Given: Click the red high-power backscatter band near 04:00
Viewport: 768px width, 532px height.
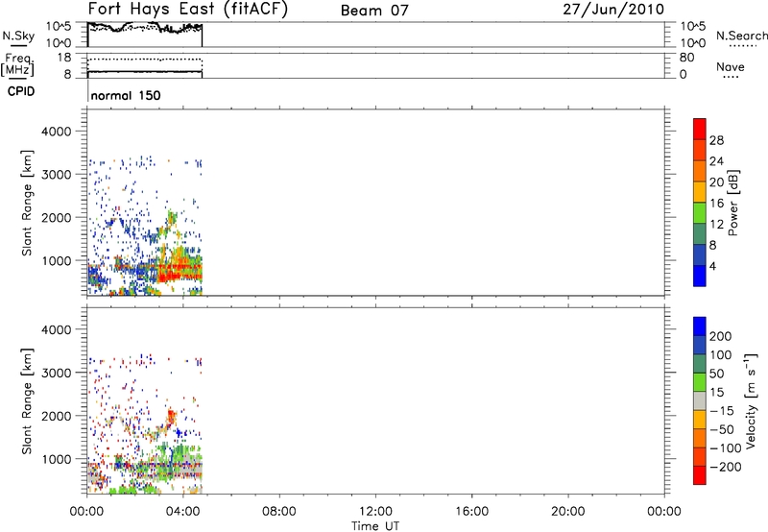Looking at the screenshot, I should click(x=179, y=278).
